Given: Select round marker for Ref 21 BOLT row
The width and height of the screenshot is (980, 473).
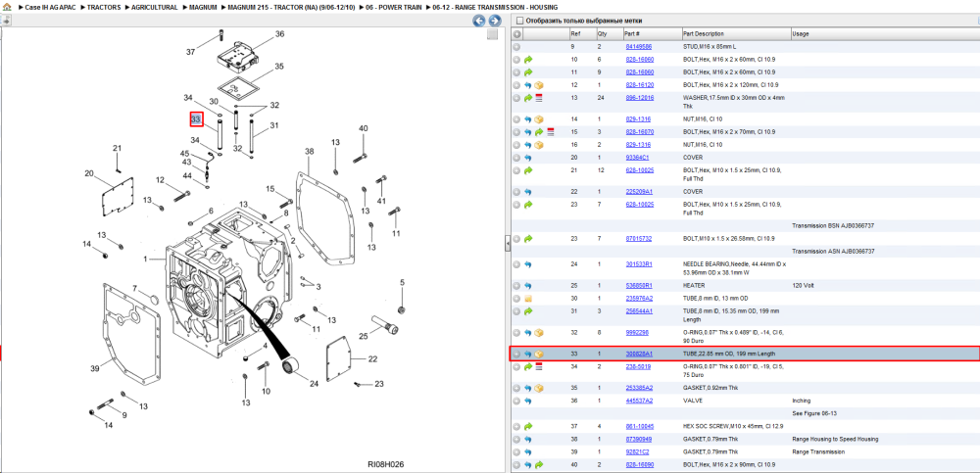Looking at the screenshot, I should tap(516, 170).
